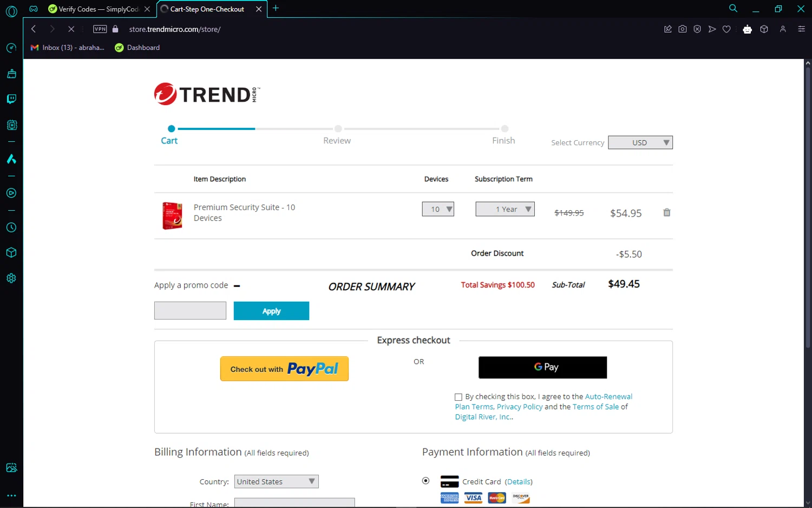The width and height of the screenshot is (812, 508).
Task: Open credit card Details link
Action: point(519,481)
